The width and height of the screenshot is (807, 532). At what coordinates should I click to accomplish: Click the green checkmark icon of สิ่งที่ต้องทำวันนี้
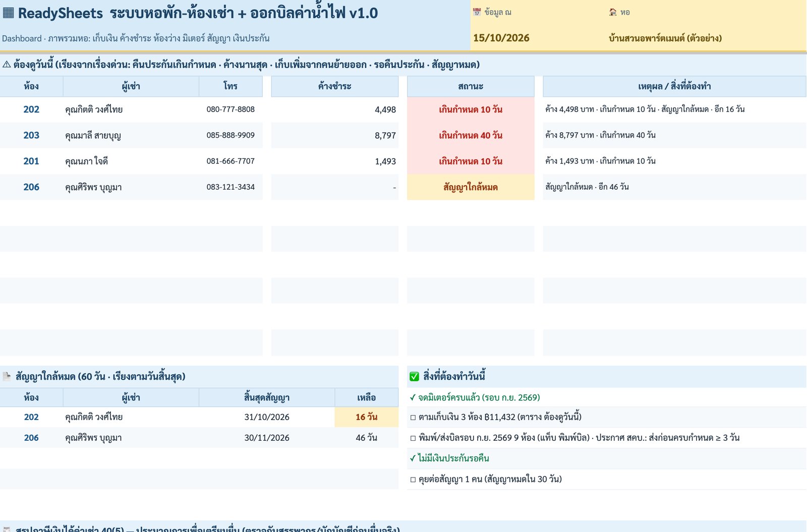[x=415, y=376]
